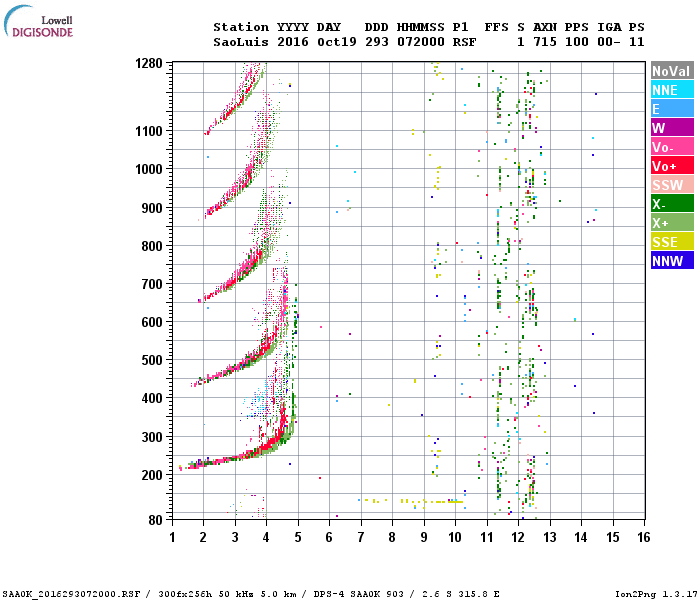Viewport: 700px width, 600px height.
Task: Click the 80 height axis label
Action: click(156, 520)
